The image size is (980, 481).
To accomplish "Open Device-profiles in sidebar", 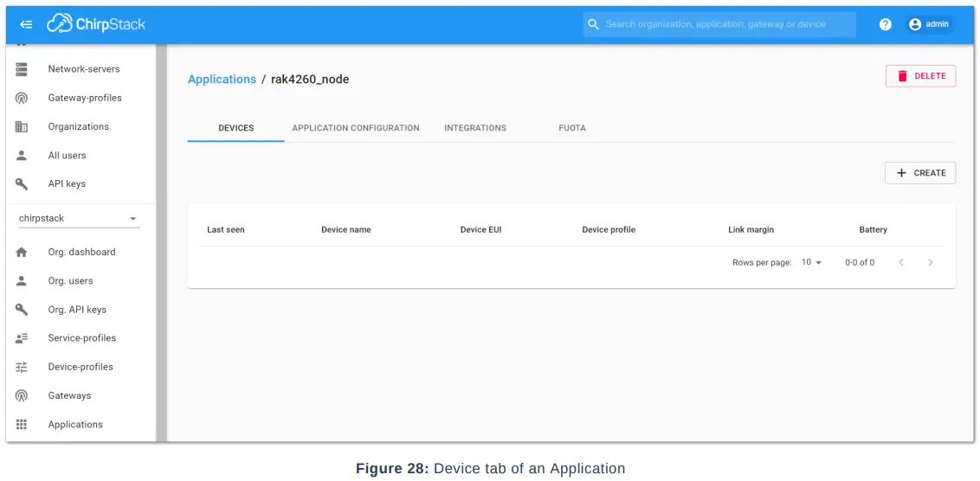I will [81, 367].
